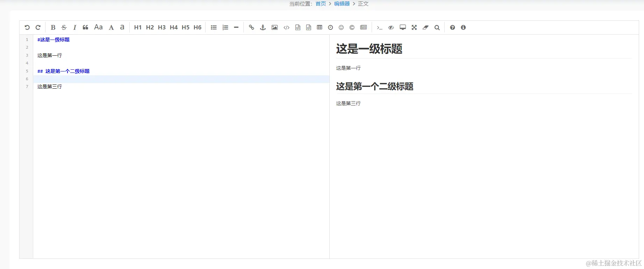The height and width of the screenshot is (269, 644).
Task: Insert a horizontal rule
Action: pyautogui.click(x=236, y=27)
